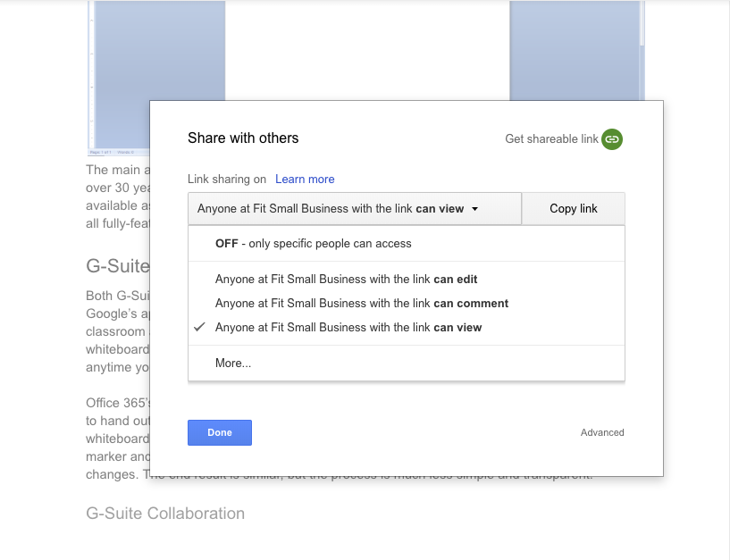Click the checkmark beside the can view option
Viewport: 730px width, 560px height.
point(199,328)
